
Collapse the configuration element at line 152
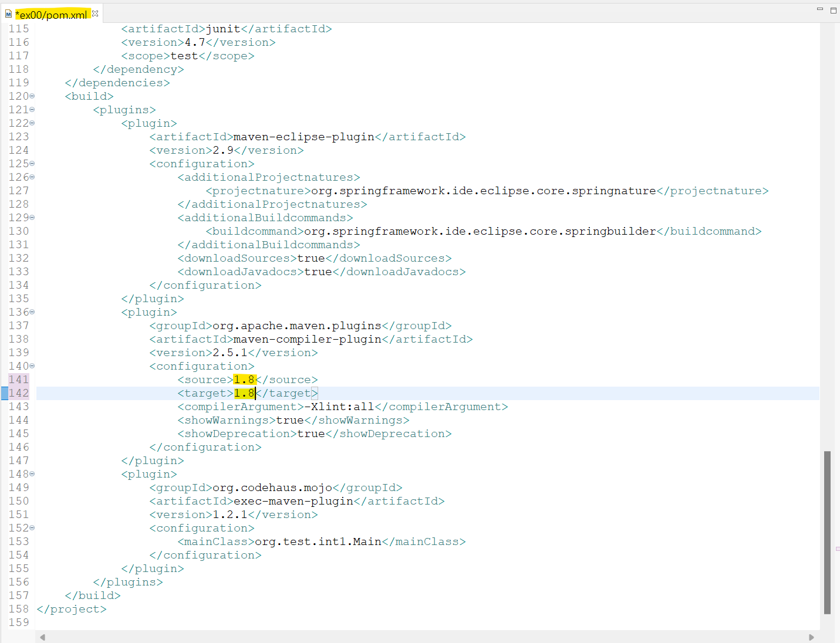pos(32,528)
